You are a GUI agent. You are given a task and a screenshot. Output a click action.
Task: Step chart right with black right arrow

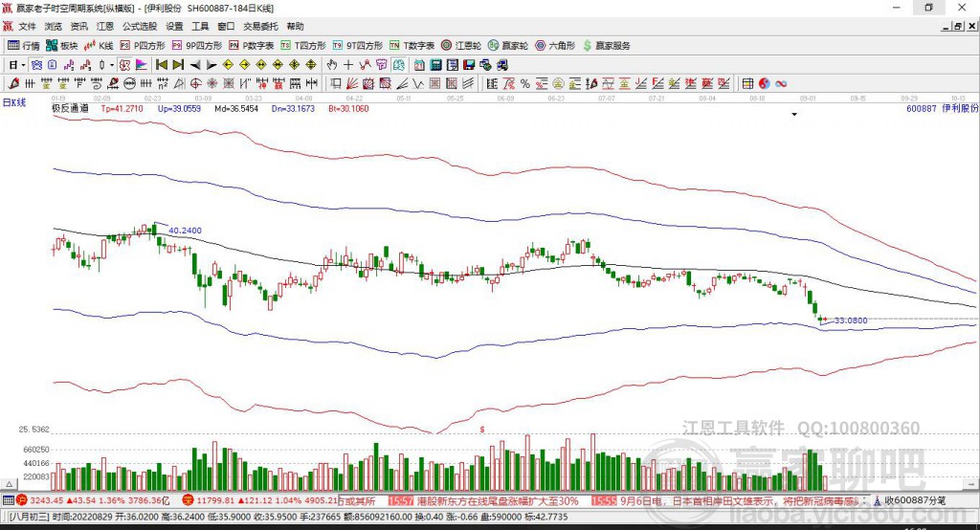(212, 65)
